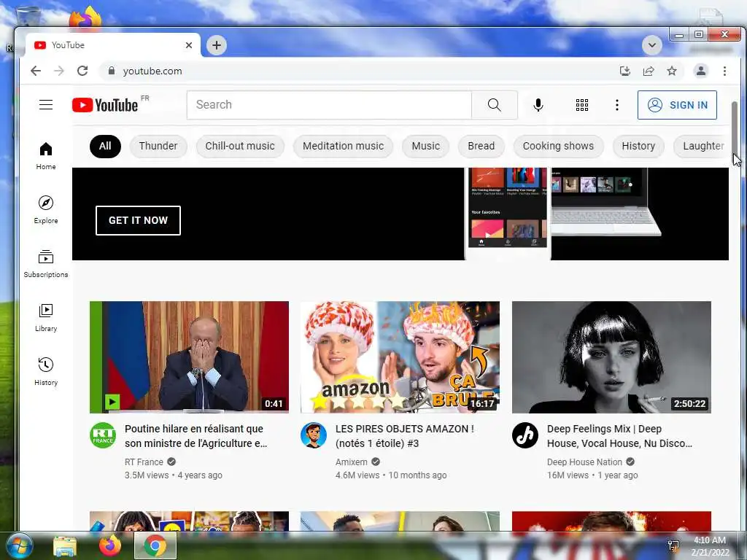The image size is (747, 560).
Task: Visit Deep House Nation channel name
Action: tap(584, 462)
